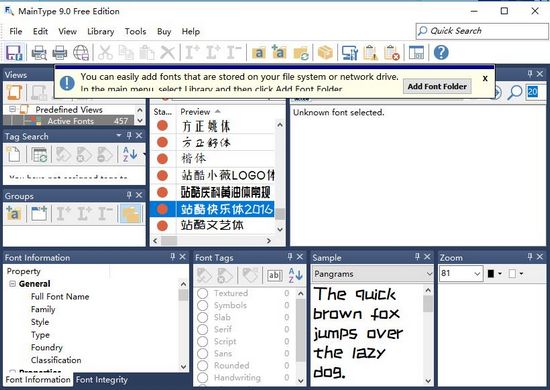Open the Help menu
This screenshot has width=550, height=390.
(191, 32)
